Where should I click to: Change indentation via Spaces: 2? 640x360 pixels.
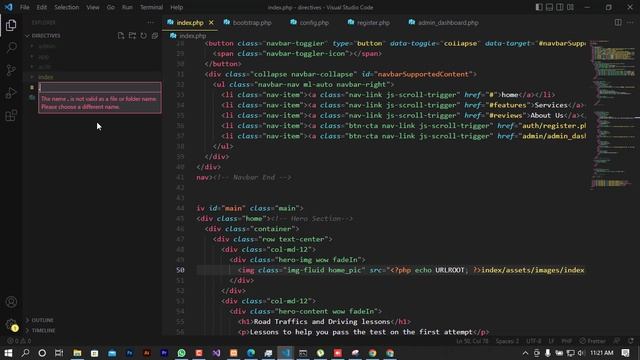tap(507, 341)
